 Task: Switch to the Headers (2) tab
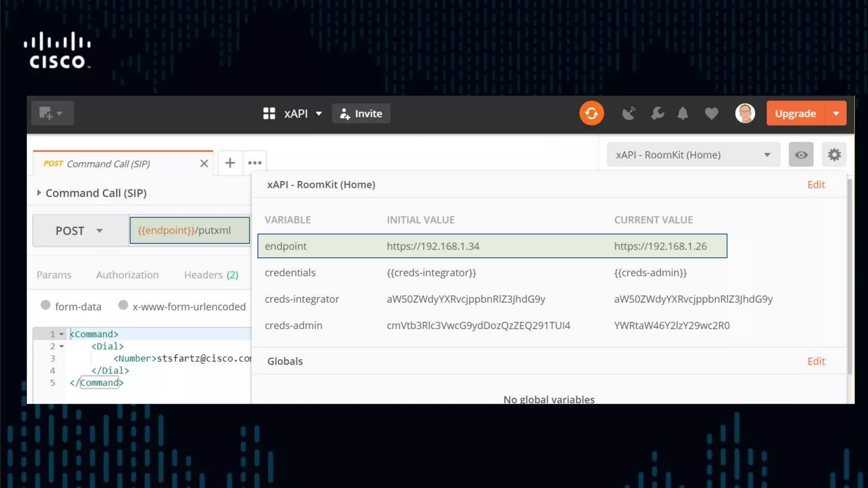(x=211, y=275)
